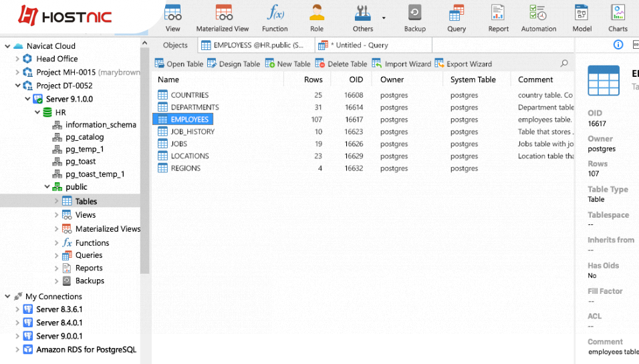Expand the Server 8.3.6.1 connection
This screenshot has width=639, height=364.
(17, 310)
